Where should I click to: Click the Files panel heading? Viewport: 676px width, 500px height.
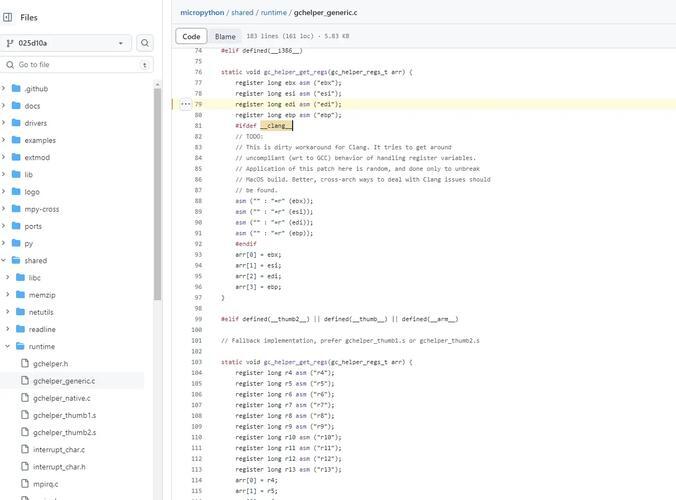click(28, 18)
